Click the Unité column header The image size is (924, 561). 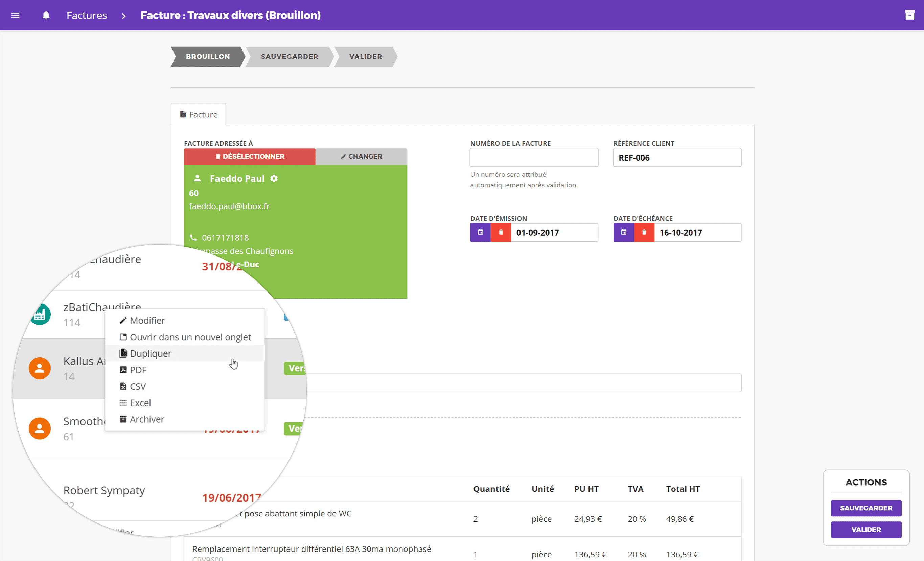point(542,489)
